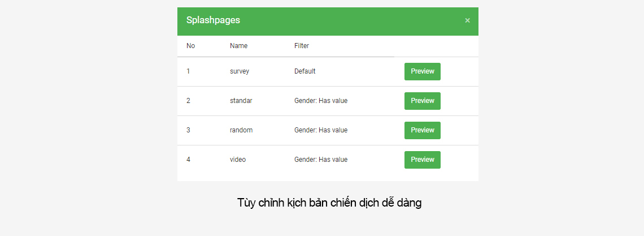Click the Gender filter of the standar row
Viewport: 644px width, 236px height.
tap(321, 100)
